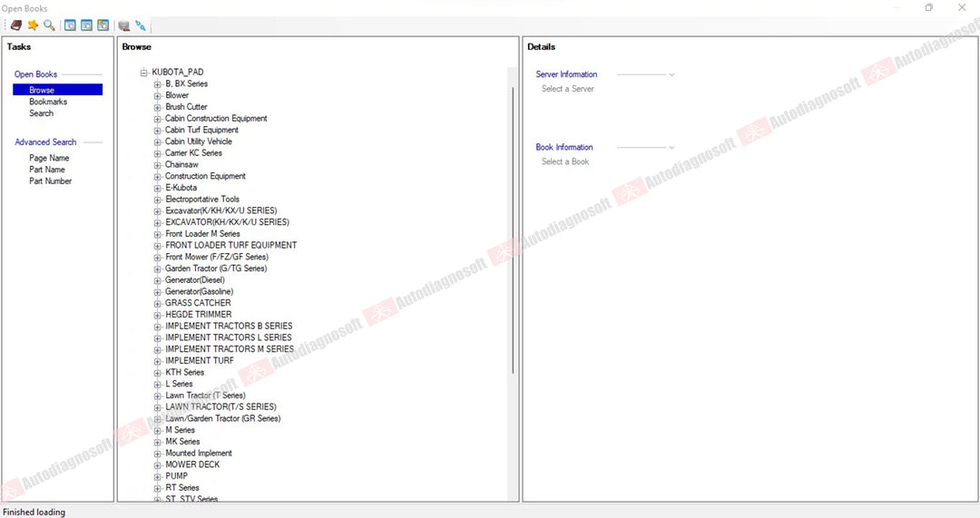Select RT Series in tree
Viewport: 980px width, 518px height.
[x=182, y=488]
